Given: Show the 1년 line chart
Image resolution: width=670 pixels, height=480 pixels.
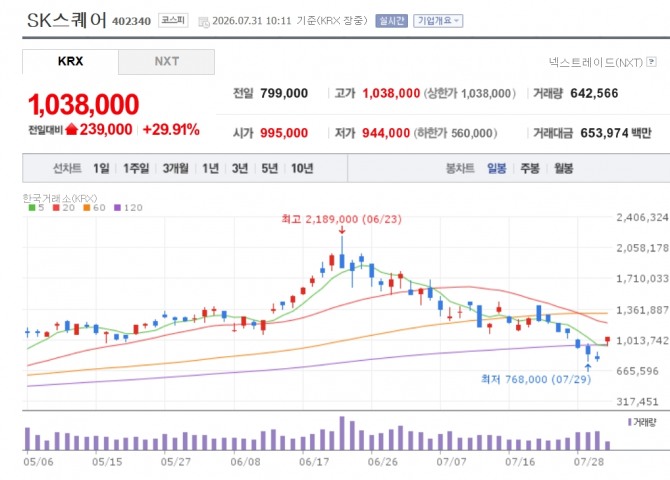Looking at the screenshot, I should pyautogui.click(x=210, y=168).
